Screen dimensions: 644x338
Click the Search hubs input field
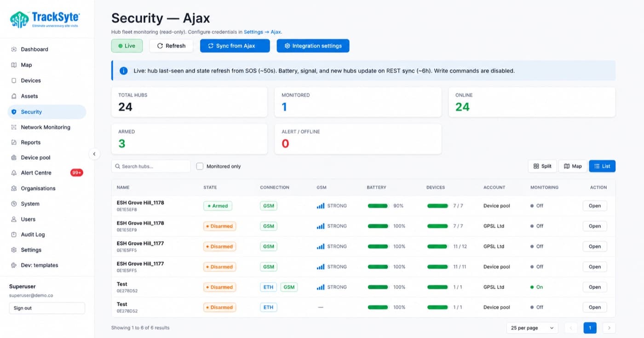coord(151,166)
